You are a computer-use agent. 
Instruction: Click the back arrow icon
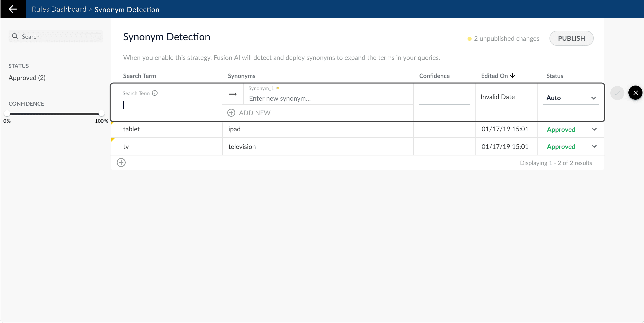click(x=13, y=9)
